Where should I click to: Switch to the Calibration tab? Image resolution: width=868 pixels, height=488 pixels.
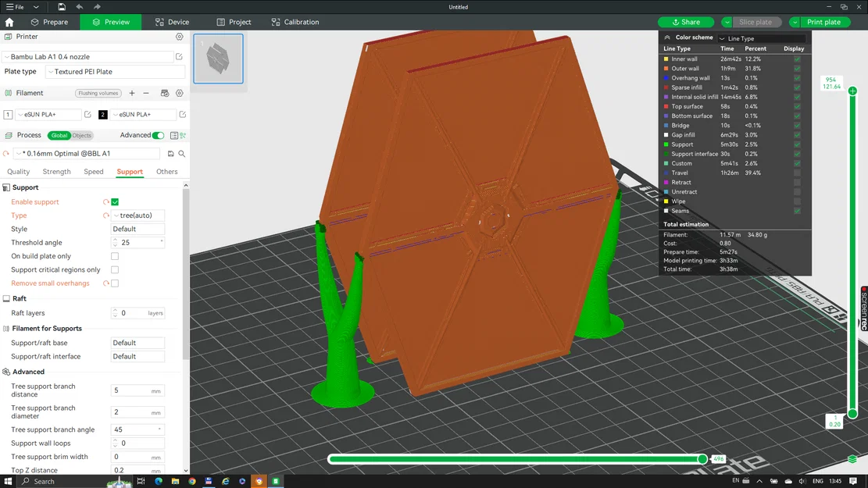(x=295, y=22)
